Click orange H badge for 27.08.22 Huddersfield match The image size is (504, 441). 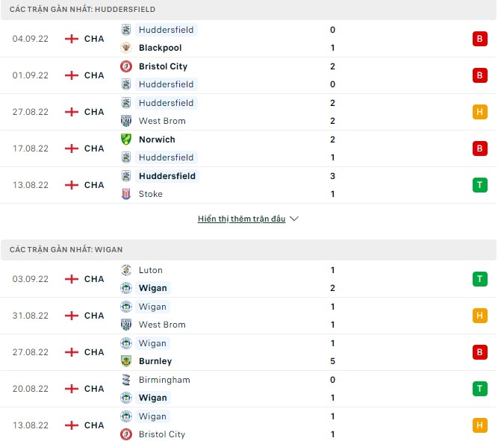point(479,112)
